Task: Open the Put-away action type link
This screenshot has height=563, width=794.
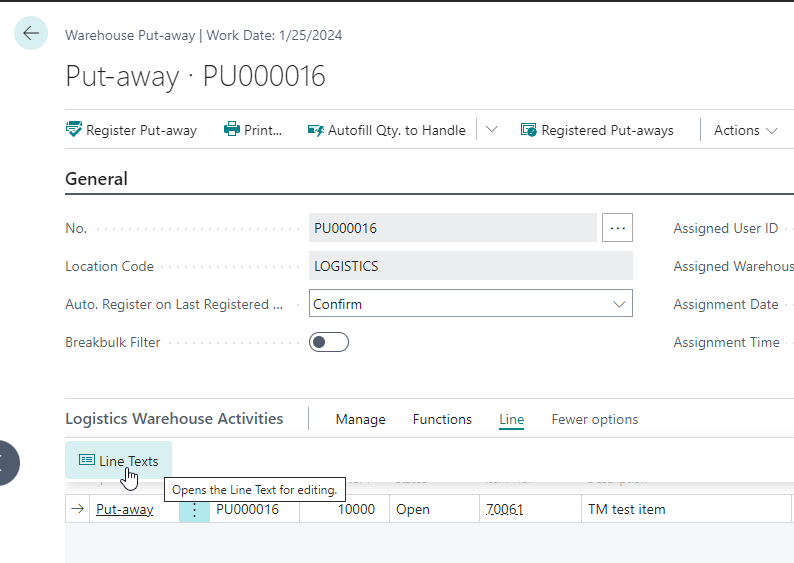Action: [x=124, y=509]
